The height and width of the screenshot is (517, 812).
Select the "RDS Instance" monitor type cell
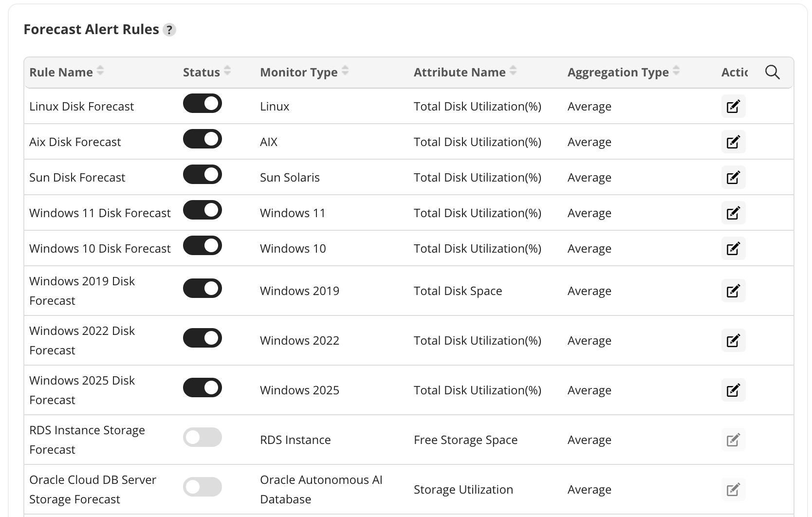click(x=295, y=440)
